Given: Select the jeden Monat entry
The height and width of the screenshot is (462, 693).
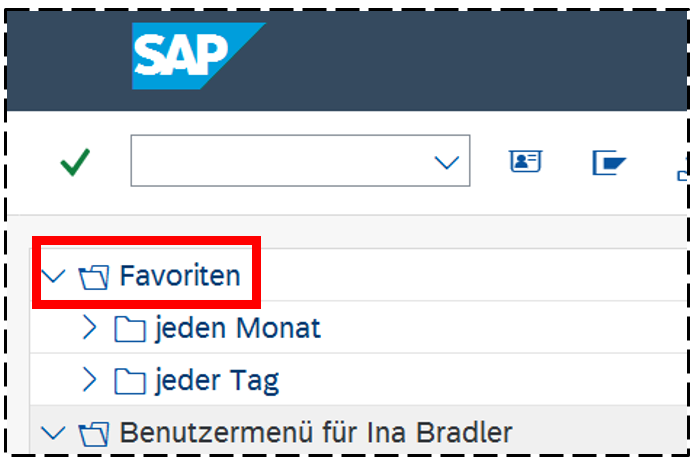Looking at the screenshot, I should click(x=237, y=328).
